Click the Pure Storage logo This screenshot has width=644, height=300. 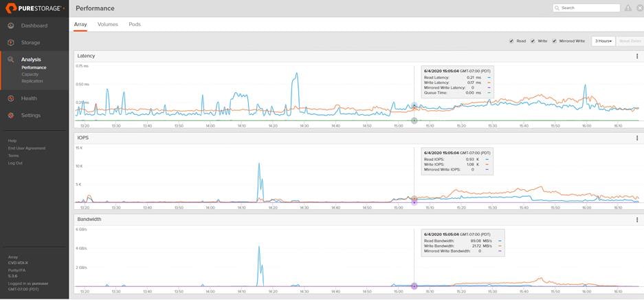(34, 8)
